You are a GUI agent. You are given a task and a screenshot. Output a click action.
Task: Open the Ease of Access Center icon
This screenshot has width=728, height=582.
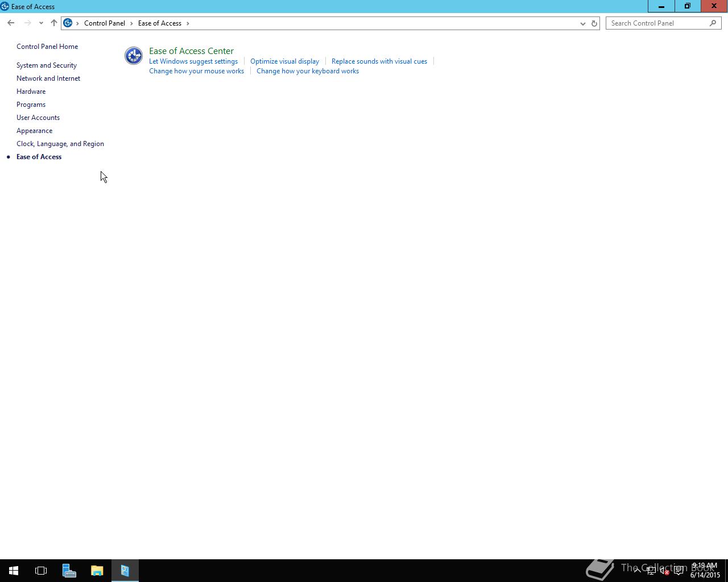click(x=134, y=56)
